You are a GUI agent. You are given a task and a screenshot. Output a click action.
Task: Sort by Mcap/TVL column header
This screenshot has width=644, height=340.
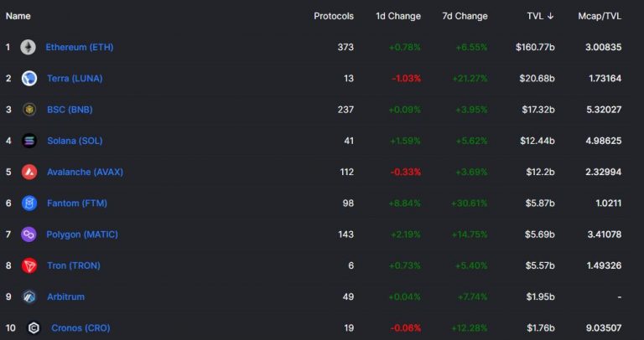point(600,16)
